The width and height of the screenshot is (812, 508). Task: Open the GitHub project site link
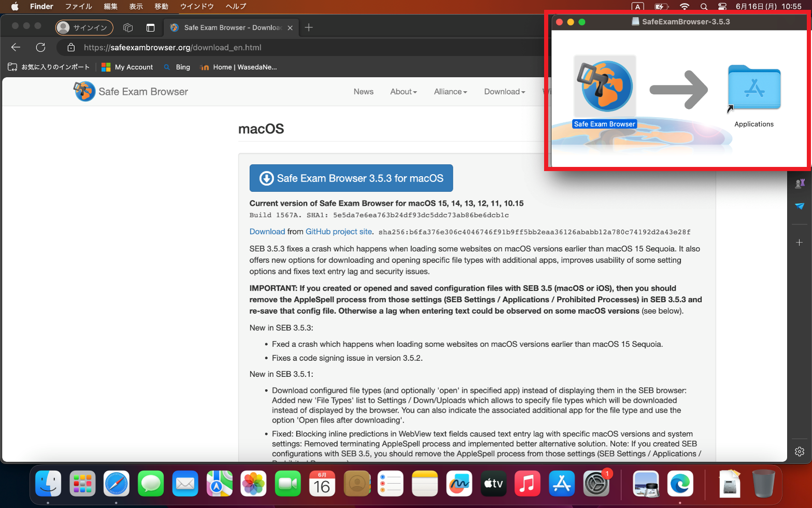click(x=339, y=232)
